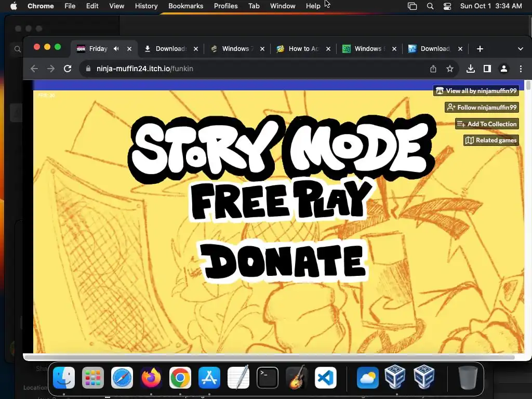Open Spotlight search in menu bar
532x399 pixels.
pos(430,6)
